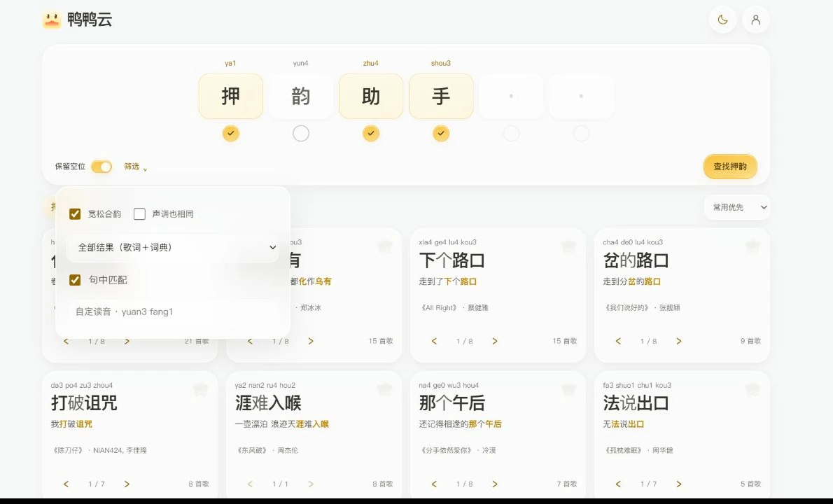Click song credit 《All Right》· 蔡健雅
The image size is (833, 504).
(x=454, y=307)
